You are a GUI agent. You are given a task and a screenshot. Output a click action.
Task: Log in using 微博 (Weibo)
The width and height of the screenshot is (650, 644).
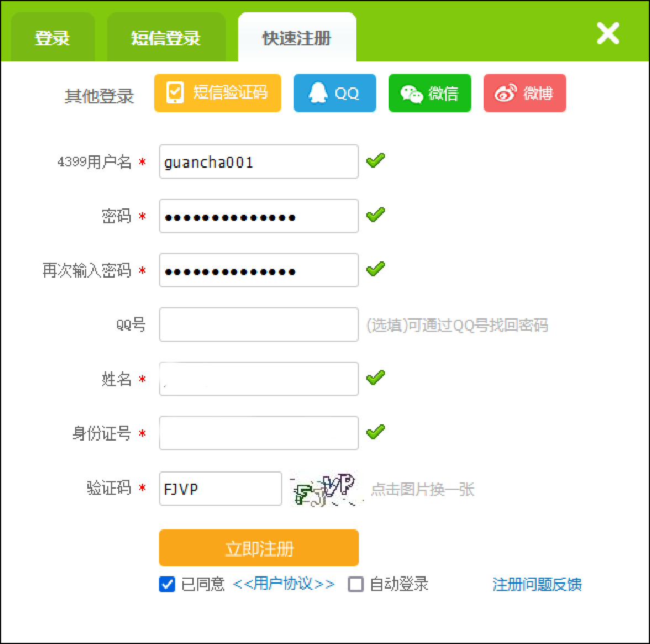[x=524, y=93]
